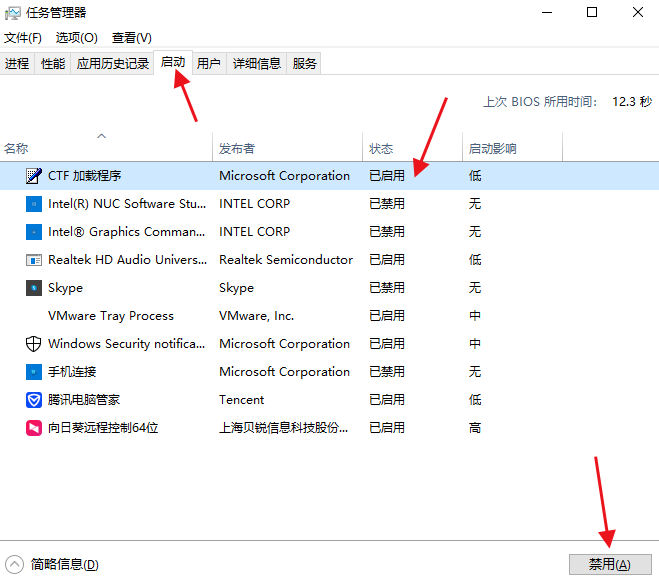This screenshot has width=659, height=583.
Task: Select the Realtek HD Audio Univers... entry
Action: point(127,260)
